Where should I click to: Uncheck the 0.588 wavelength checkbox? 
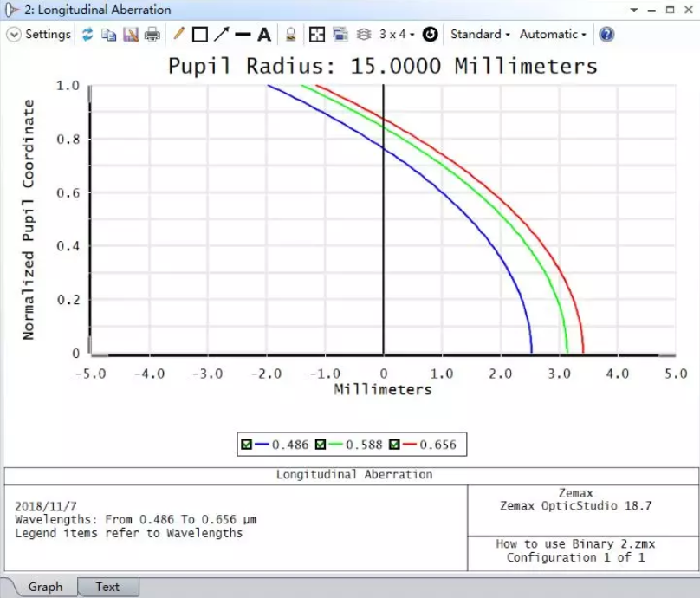tap(321, 445)
